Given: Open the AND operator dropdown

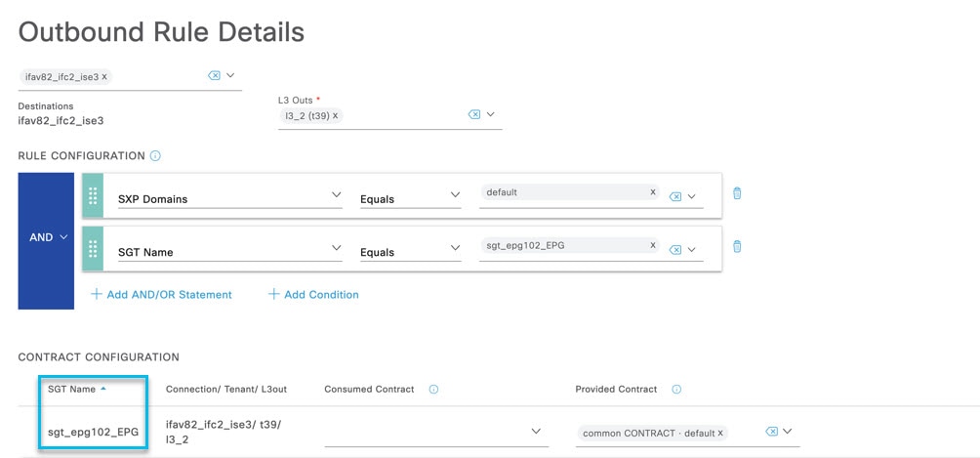Looking at the screenshot, I should [46, 237].
